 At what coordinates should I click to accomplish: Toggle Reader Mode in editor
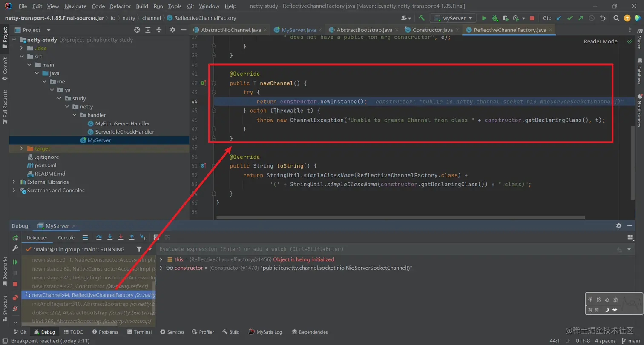coord(601,41)
